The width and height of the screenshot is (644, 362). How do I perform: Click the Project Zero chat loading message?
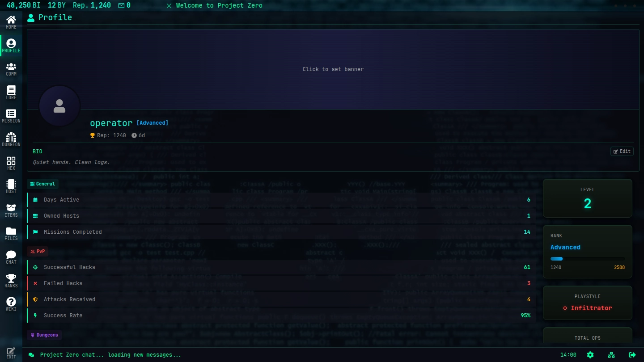tap(110, 355)
